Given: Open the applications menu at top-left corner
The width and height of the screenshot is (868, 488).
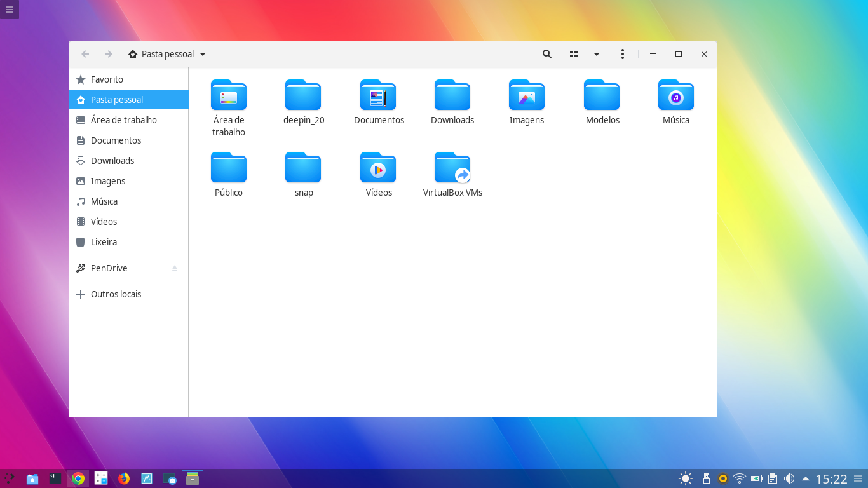Looking at the screenshot, I should [x=9, y=10].
